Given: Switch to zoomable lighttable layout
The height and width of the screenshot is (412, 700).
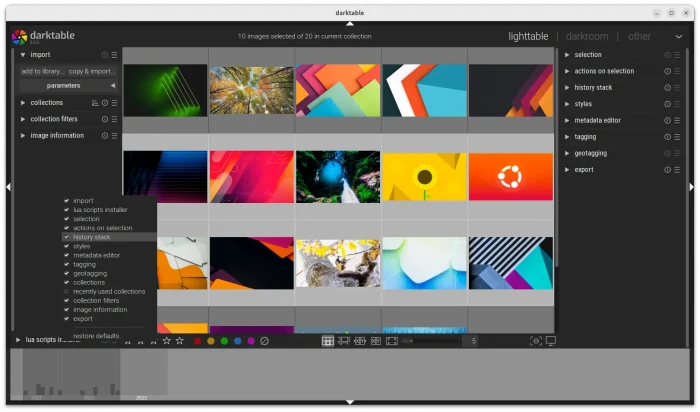Looking at the screenshot, I should 344,341.
